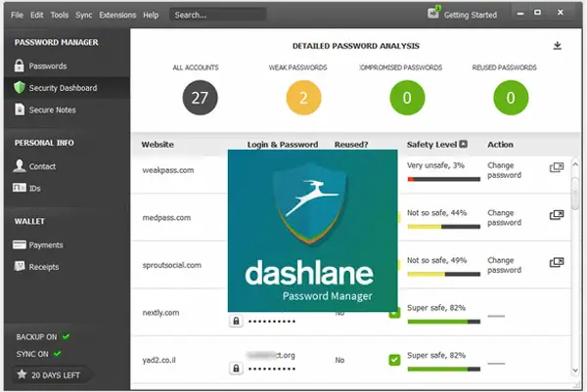
Task: Toggle the green checkbox in yad2.co.il row
Action: tap(394, 360)
